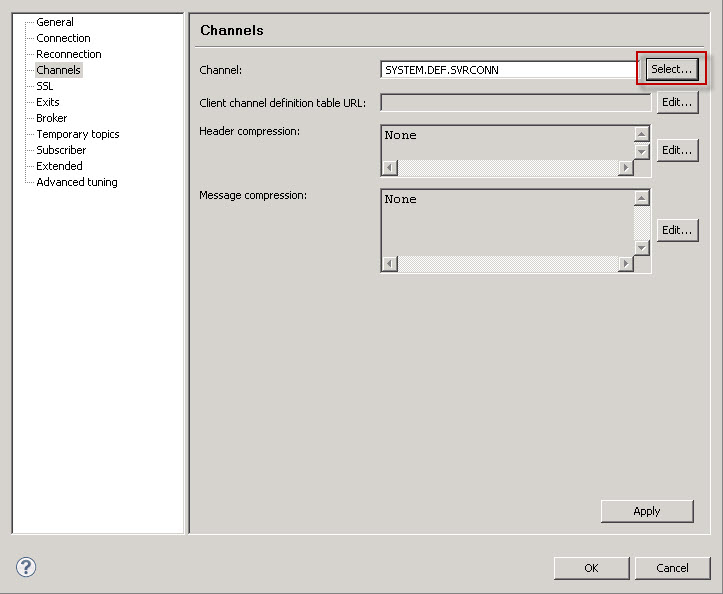This screenshot has width=723, height=594.
Task: Edit the Header compression list
Action: pyautogui.click(x=677, y=150)
